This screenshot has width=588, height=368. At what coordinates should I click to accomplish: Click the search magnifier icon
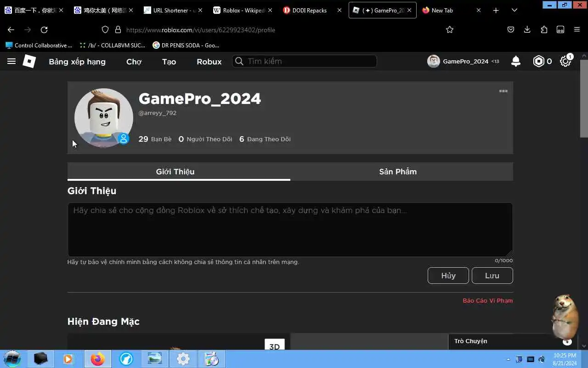point(239,61)
